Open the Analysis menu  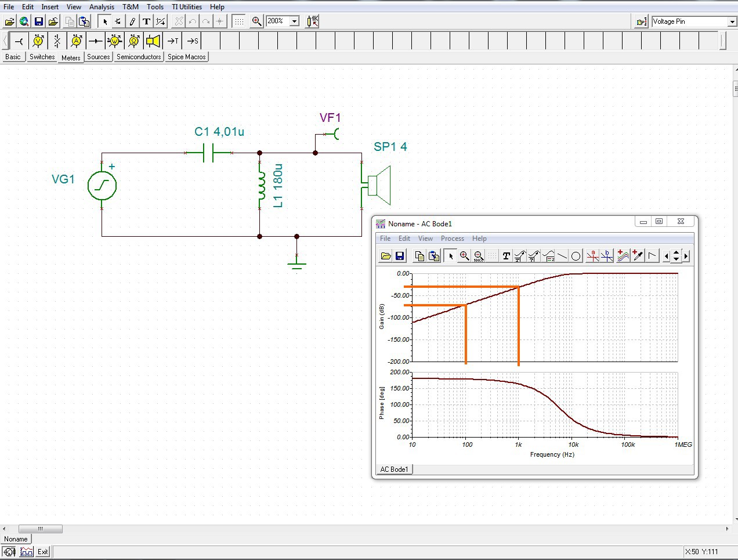tap(102, 7)
